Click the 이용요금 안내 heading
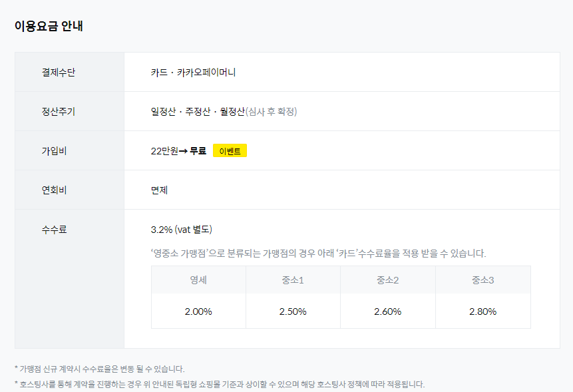Viewport: 573px width, 392px height. tap(49, 27)
